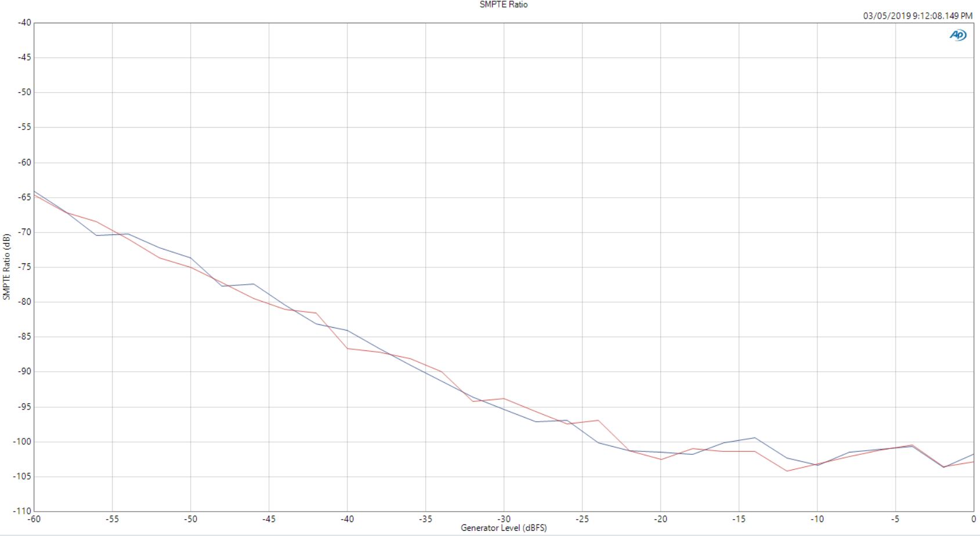Click the -30 tick label on the horizontal axis

pos(504,519)
